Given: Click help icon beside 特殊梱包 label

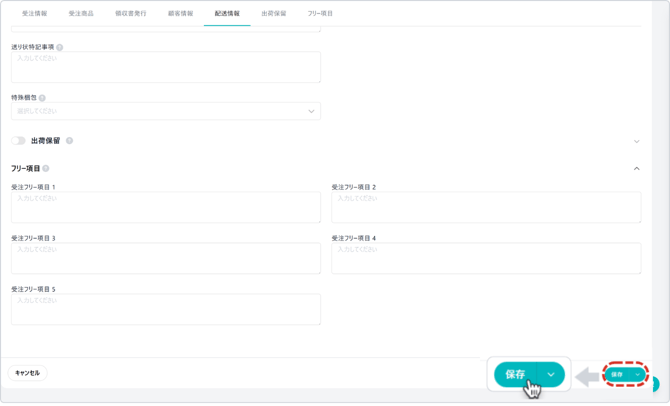Looking at the screenshot, I should coord(42,98).
